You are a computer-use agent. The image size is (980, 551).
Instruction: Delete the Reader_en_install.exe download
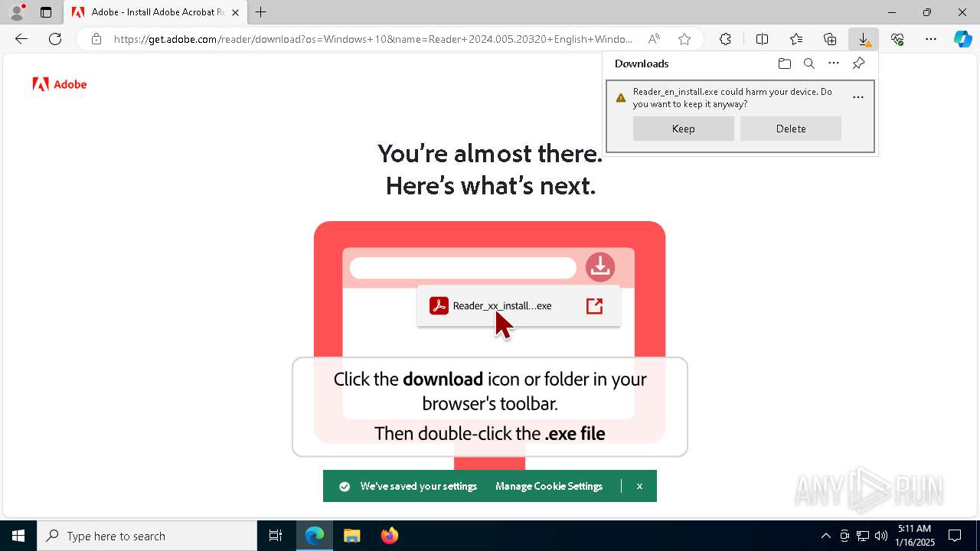click(791, 129)
